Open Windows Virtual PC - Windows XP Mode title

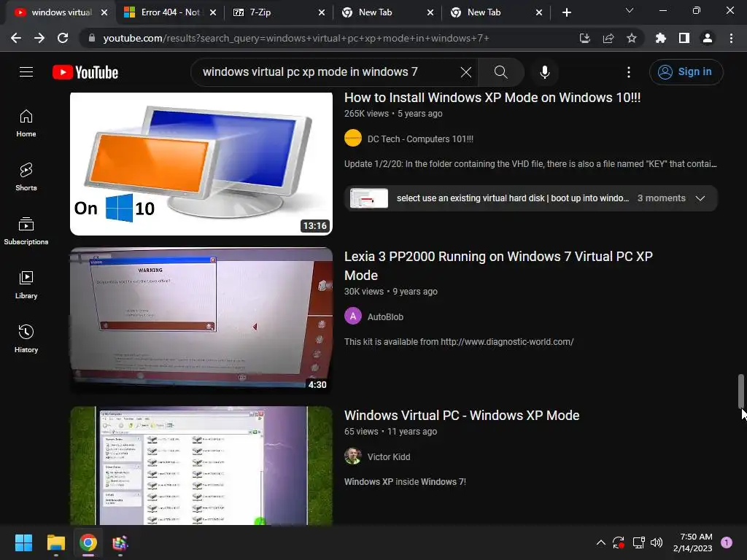click(462, 415)
